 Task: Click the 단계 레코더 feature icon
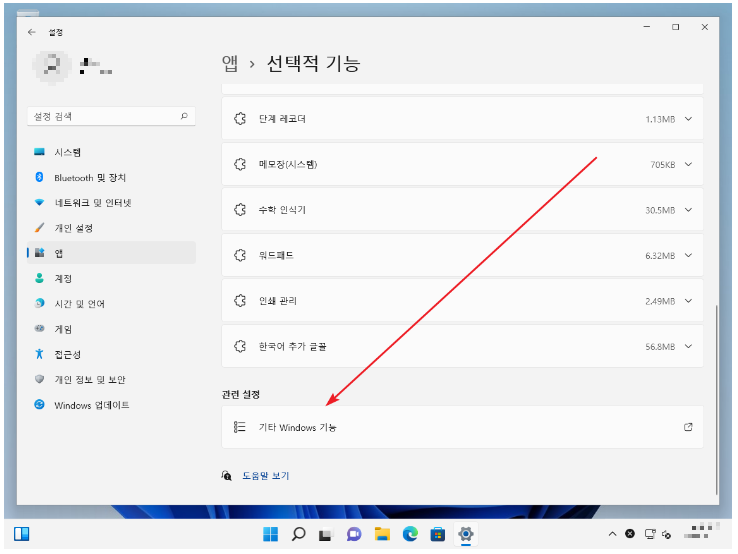point(240,119)
